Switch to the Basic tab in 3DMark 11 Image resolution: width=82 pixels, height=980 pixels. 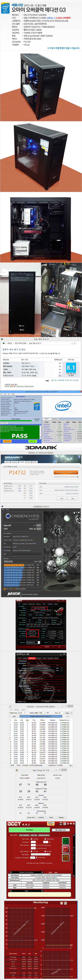coord(7,462)
